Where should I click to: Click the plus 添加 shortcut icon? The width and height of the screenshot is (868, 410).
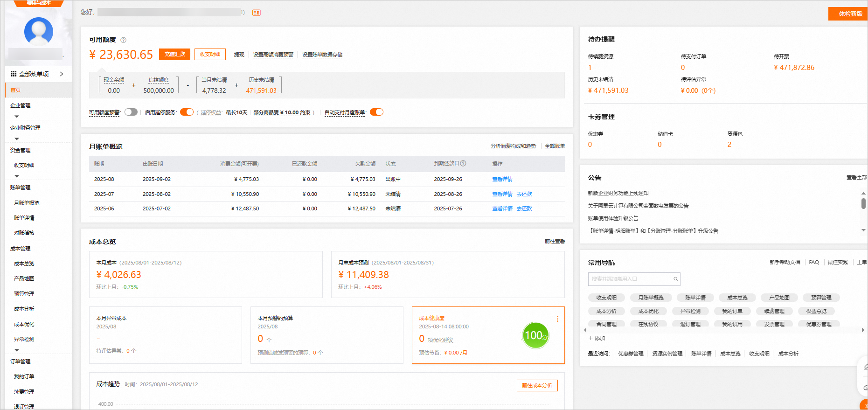[591, 338]
